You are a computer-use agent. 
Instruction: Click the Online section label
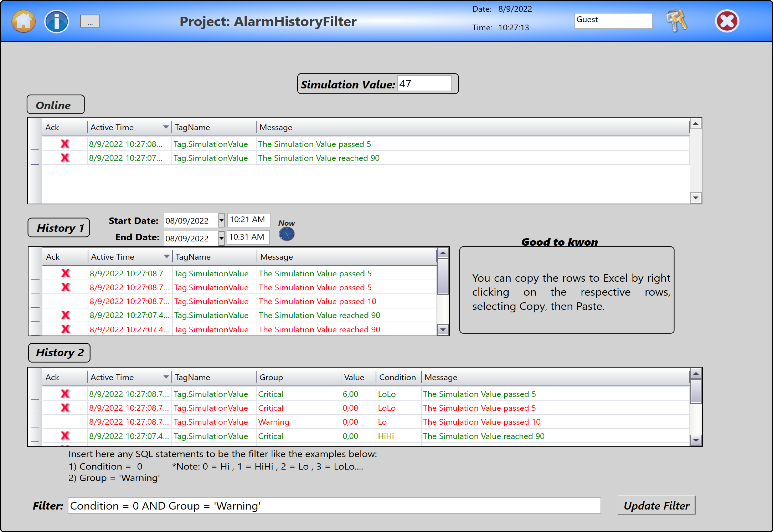click(56, 105)
